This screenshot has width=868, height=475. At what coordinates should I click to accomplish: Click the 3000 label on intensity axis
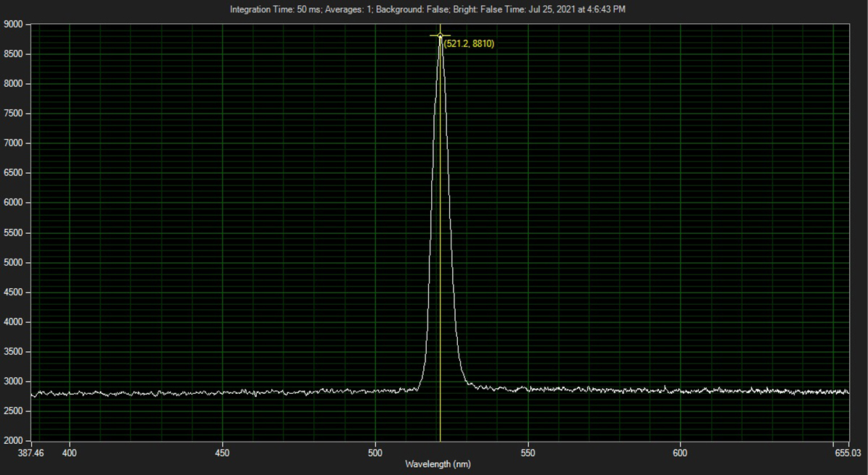[x=14, y=382]
